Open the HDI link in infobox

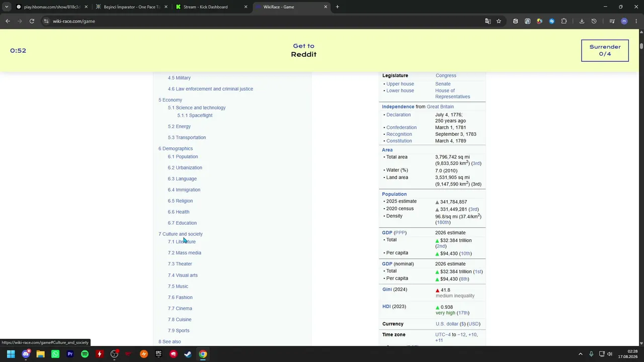pyautogui.click(x=386, y=307)
